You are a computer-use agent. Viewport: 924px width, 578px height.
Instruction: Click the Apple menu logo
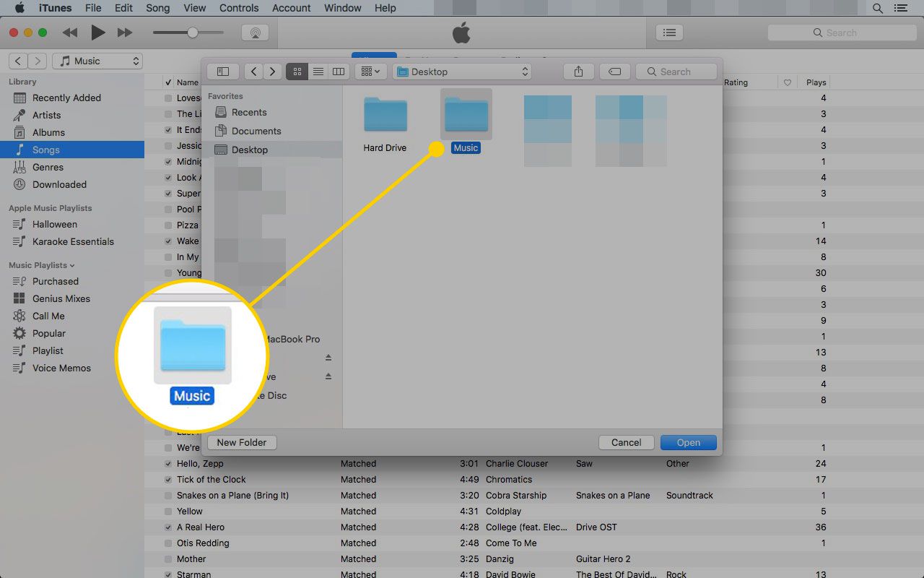pos(19,8)
